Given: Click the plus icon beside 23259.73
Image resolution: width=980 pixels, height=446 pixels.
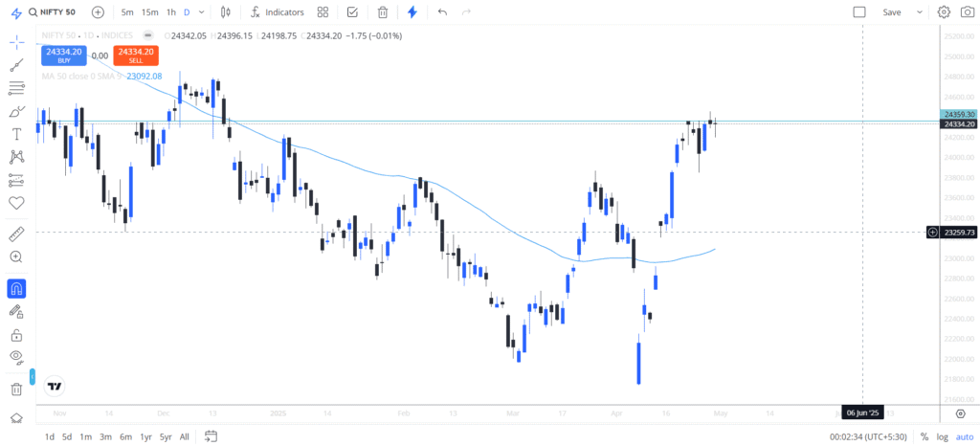Looking at the screenshot, I should pos(932,233).
